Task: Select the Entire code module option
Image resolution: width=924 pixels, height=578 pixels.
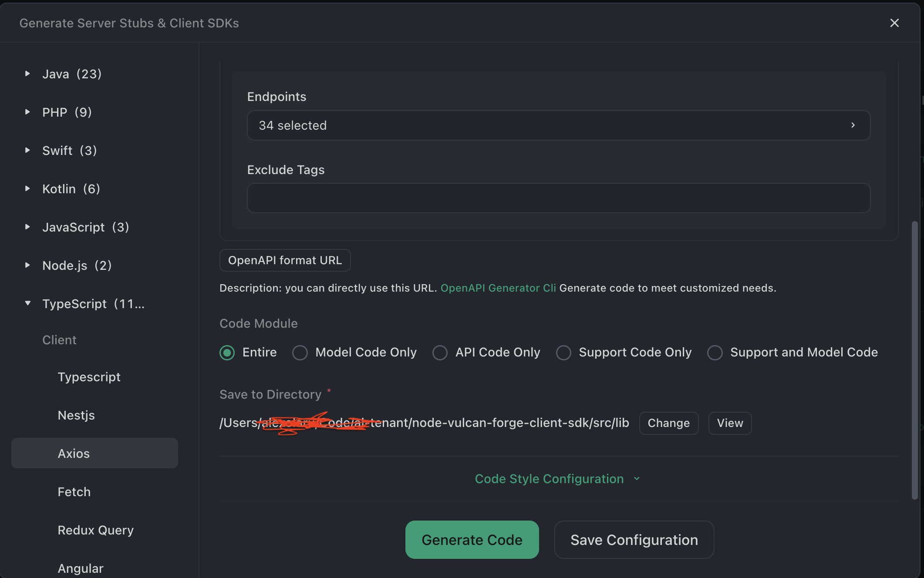Action: 227,353
